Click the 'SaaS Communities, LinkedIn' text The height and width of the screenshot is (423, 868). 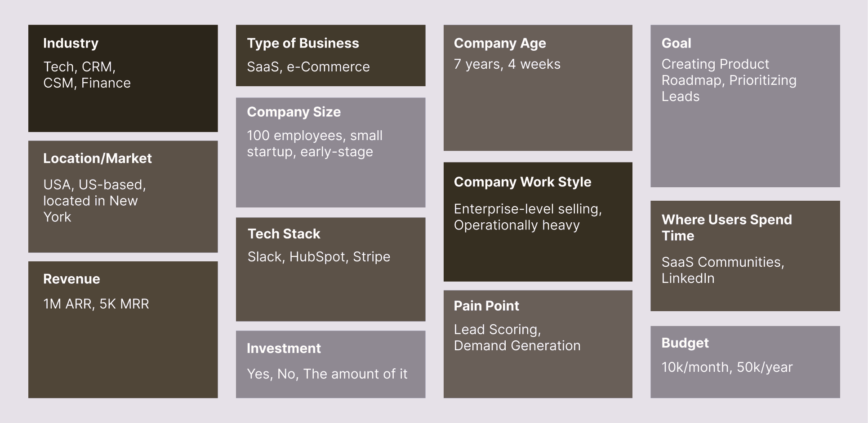click(x=723, y=270)
